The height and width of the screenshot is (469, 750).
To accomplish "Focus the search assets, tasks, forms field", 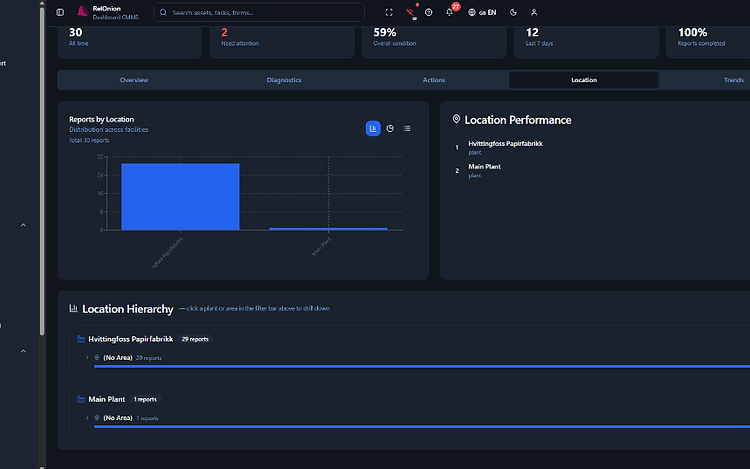I will coord(259,12).
